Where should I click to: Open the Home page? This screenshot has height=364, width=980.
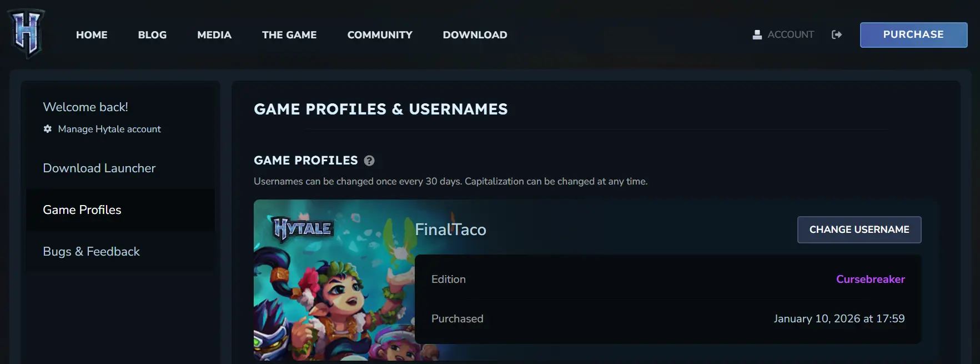tap(92, 34)
